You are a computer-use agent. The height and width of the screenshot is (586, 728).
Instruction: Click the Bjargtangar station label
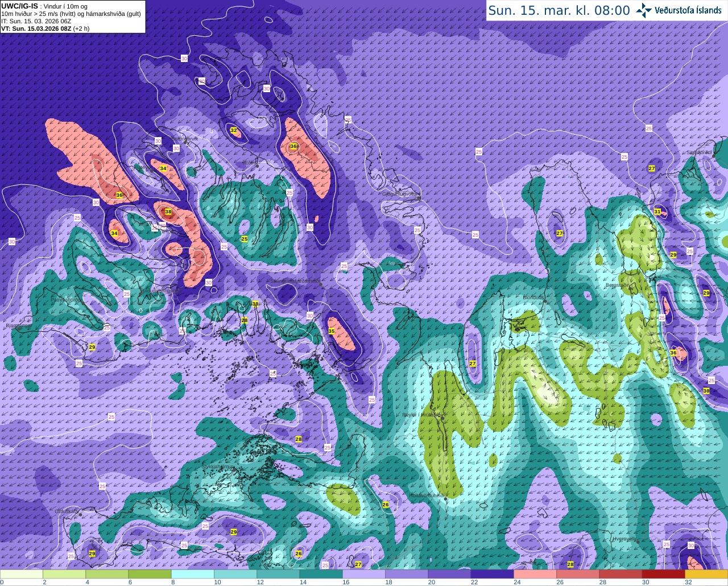coord(18,326)
